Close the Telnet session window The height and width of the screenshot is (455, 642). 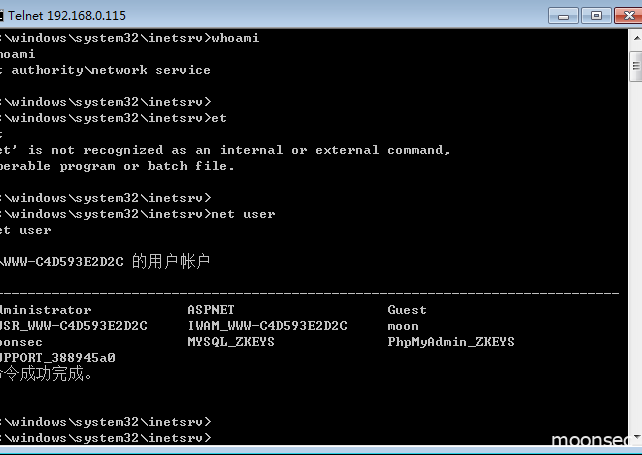[628, 16]
